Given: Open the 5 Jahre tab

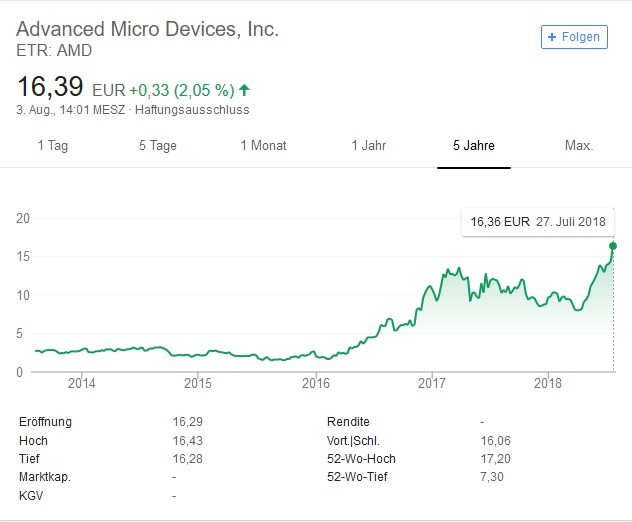Looking at the screenshot, I should [474, 146].
